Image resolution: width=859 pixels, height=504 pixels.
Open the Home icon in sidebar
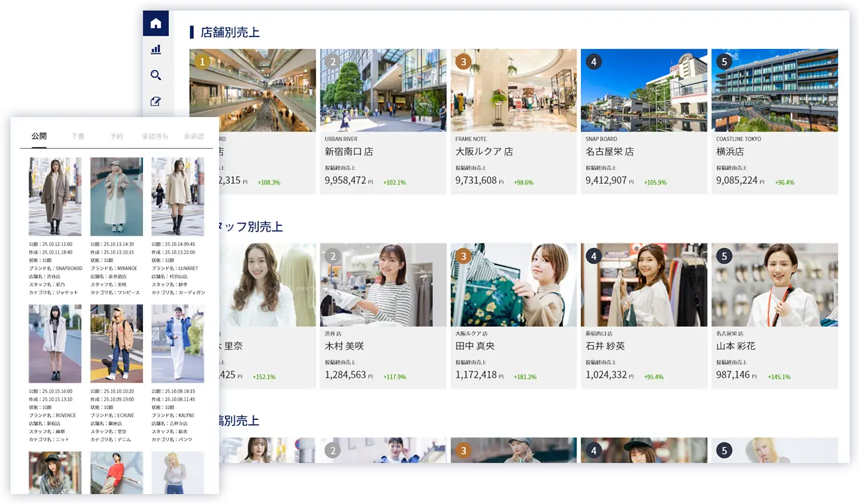pyautogui.click(x=156, y=24)
